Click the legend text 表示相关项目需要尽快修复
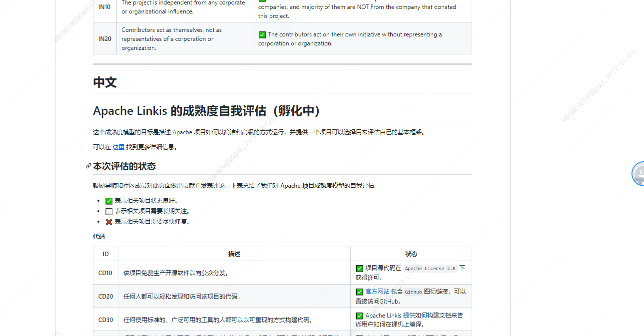This screenshot has height=336, width=644. 152,222
